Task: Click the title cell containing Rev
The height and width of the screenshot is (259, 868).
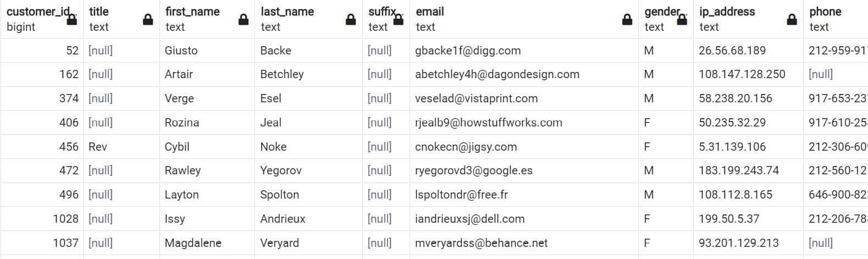Action: pos(121,147)
